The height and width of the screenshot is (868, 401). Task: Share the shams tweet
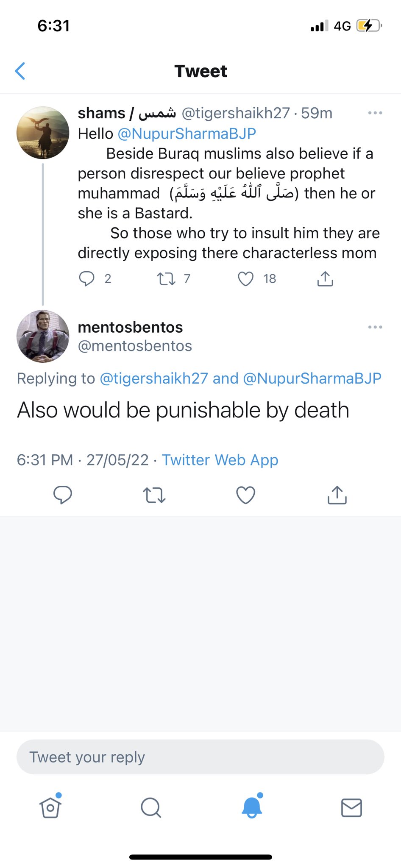pos(325,278)
